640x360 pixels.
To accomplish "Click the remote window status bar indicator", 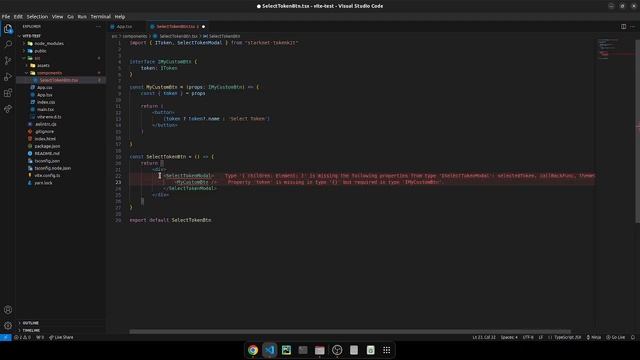I will (5, 338).
